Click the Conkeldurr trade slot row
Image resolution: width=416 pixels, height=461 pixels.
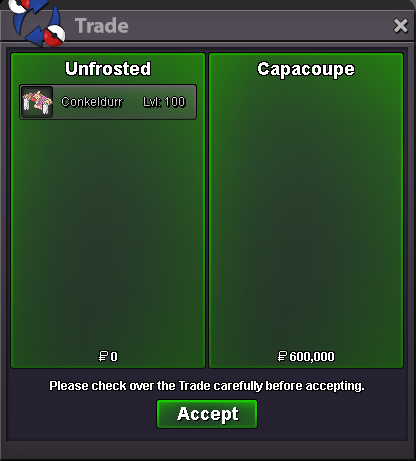coord(108,102)
